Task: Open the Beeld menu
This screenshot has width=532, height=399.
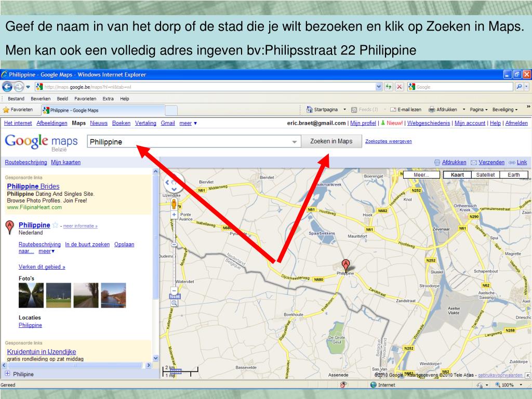Action: 62,99
